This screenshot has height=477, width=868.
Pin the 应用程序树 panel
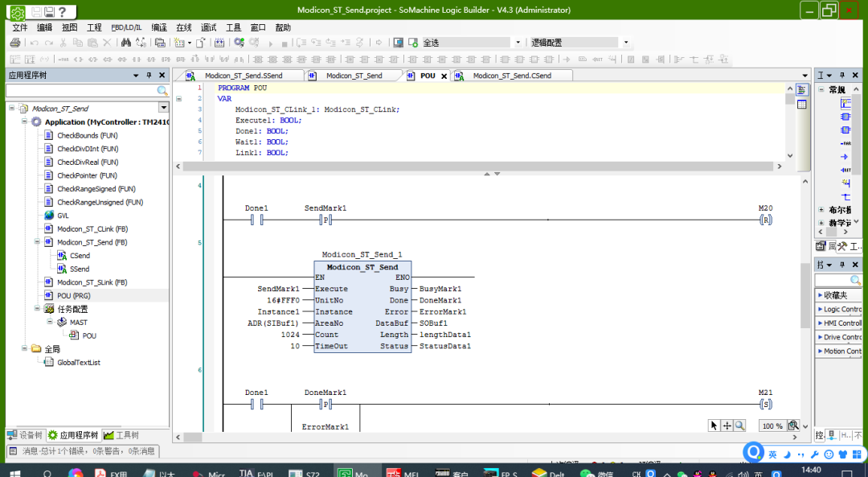149,76
